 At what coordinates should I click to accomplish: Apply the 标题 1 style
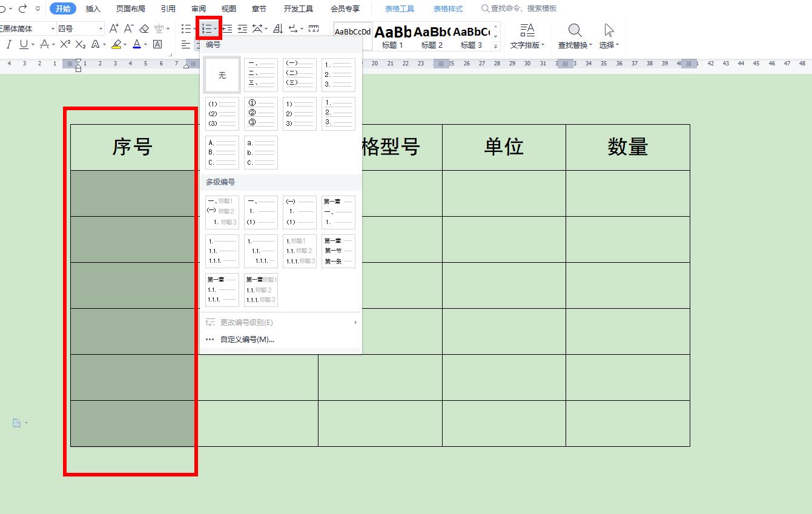tap(393, 36)
